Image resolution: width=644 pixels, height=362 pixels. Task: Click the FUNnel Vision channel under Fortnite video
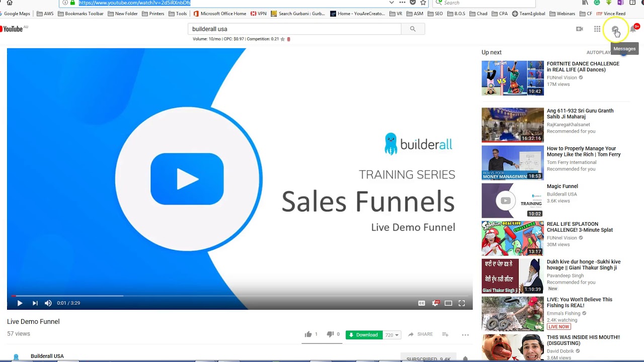click(x=562, y=77)
